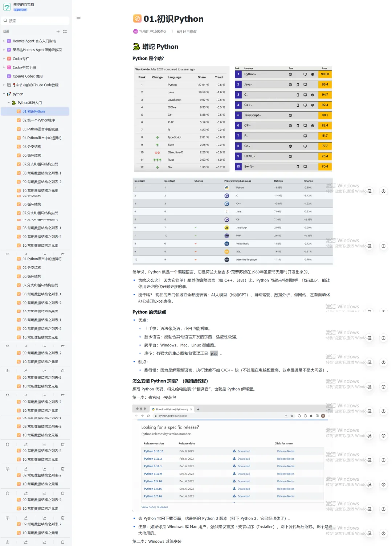Click the JS icon beside JavaScript row

click(x=226, y=227)
